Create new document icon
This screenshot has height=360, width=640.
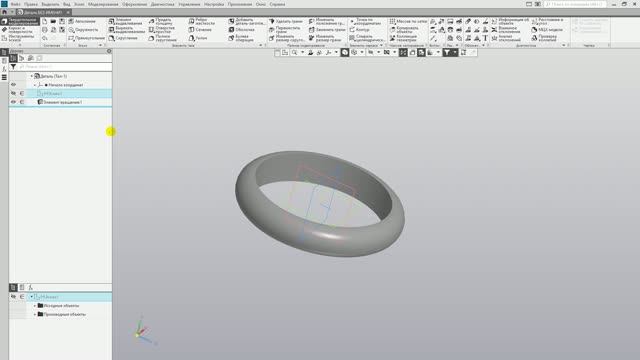(x=44, y=21)
